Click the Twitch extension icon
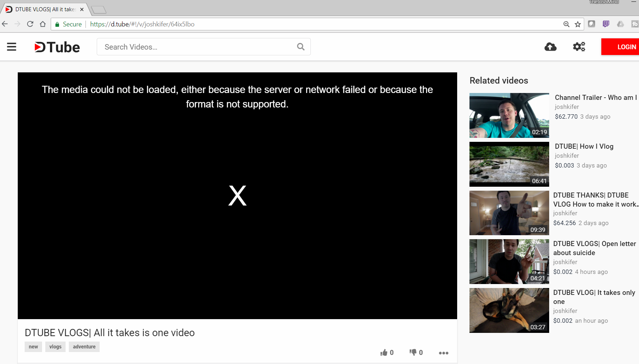639x364 pixels. click(x=606, y=24)
